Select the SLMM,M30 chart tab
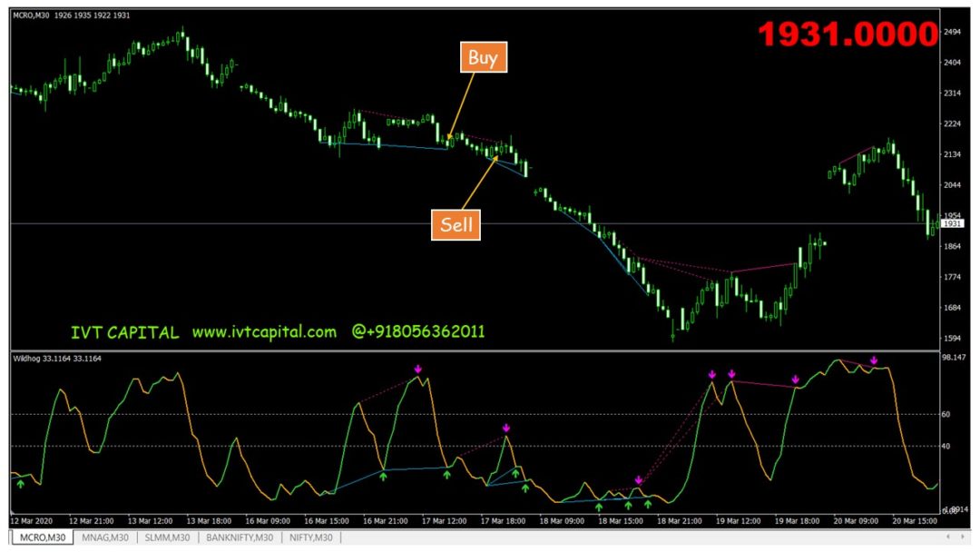Screen dimensions: 980x552 [x=167, y=537]
